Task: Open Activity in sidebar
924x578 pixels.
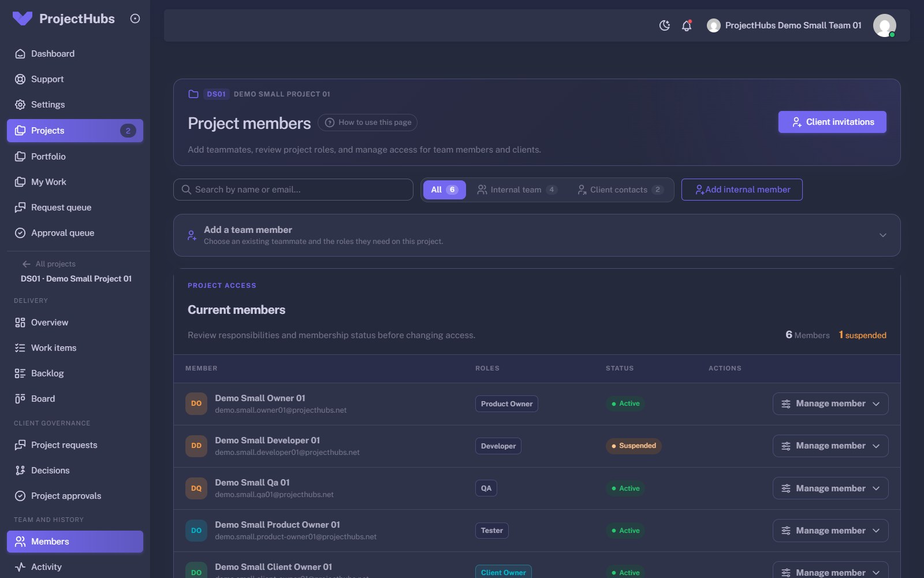Action: tap(75, 567)
